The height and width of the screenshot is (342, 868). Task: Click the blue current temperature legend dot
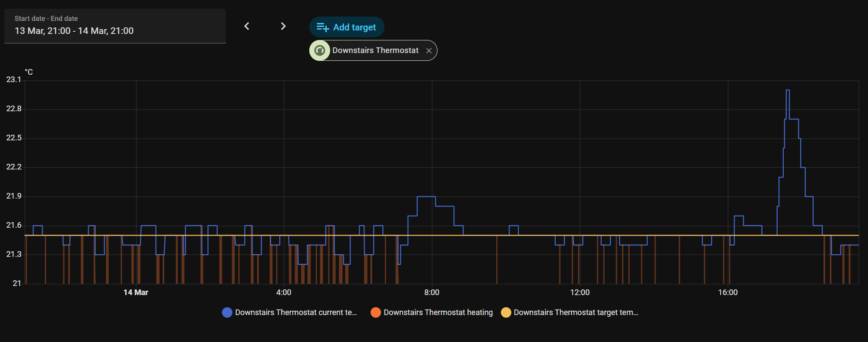click(227, 312)
